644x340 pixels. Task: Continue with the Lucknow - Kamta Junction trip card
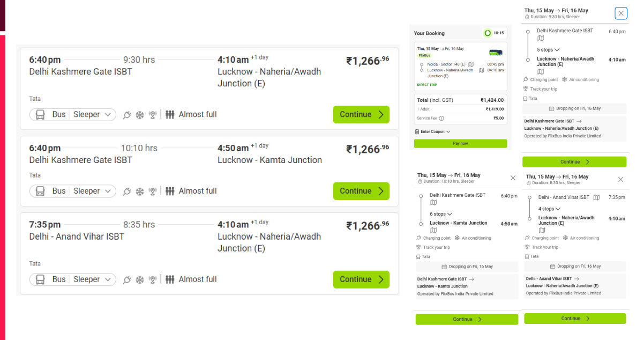(361, 191)
